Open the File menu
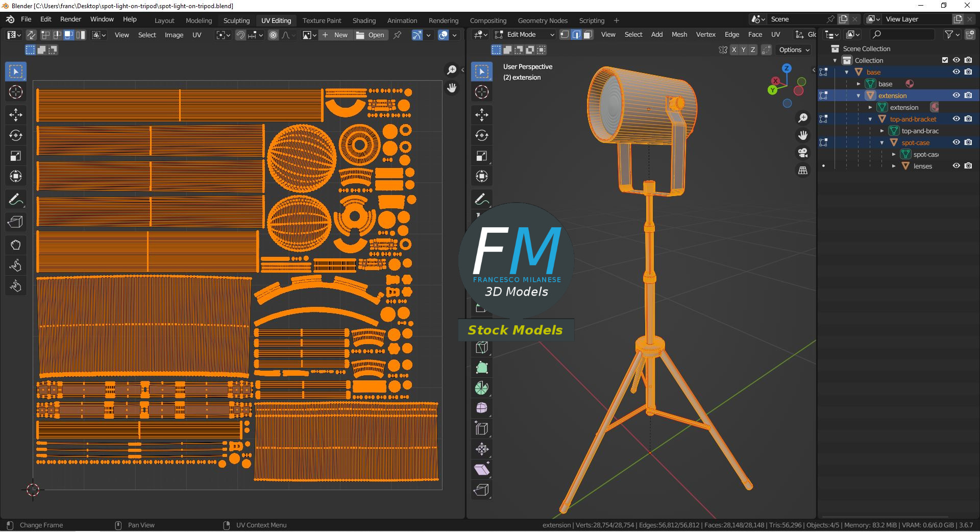The height and width of the screenshot is (532, 980). pos(26,19)
